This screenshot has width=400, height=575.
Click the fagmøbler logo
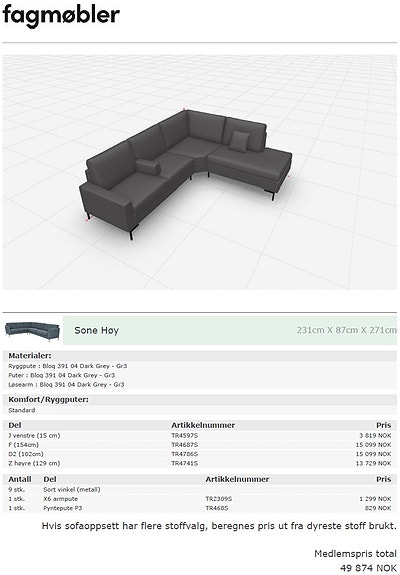[x=61, y=16]
